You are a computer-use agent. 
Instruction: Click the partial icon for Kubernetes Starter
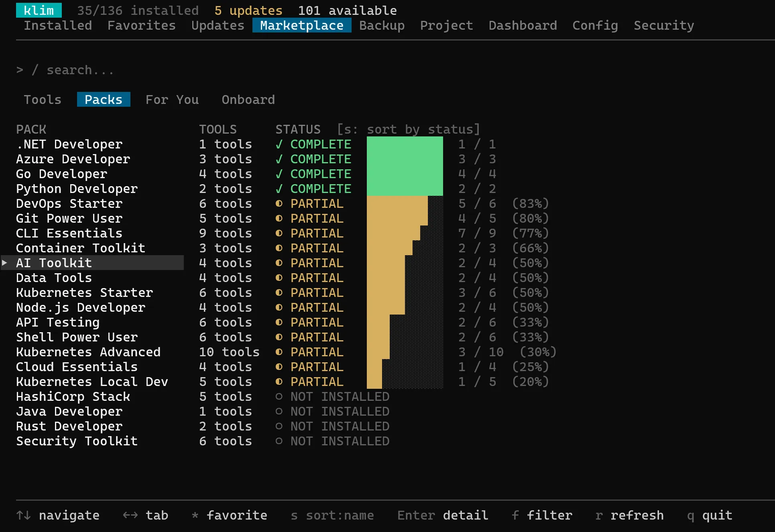tap(279, 292)
